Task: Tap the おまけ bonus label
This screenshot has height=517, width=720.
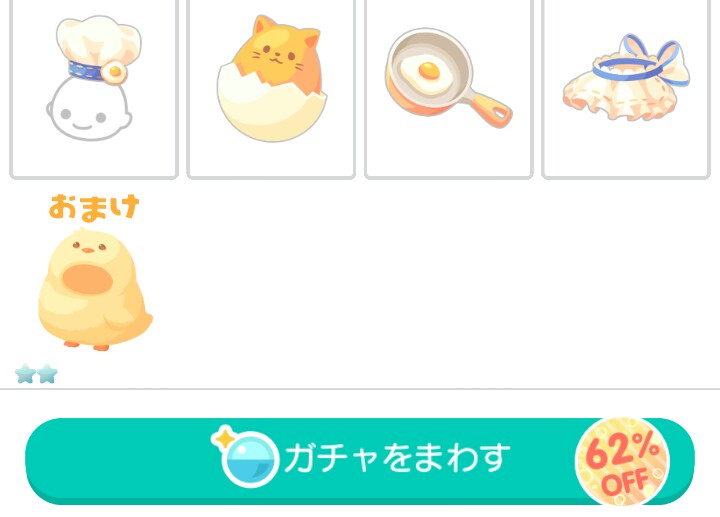Action: pyautogui.click(x=94, y=208)
